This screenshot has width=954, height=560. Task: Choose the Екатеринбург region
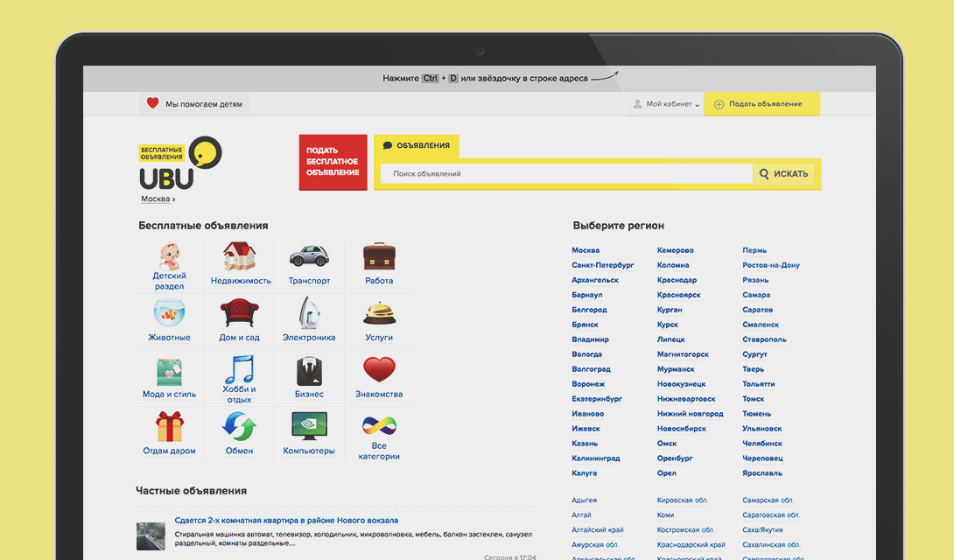(x=596, y=399)
